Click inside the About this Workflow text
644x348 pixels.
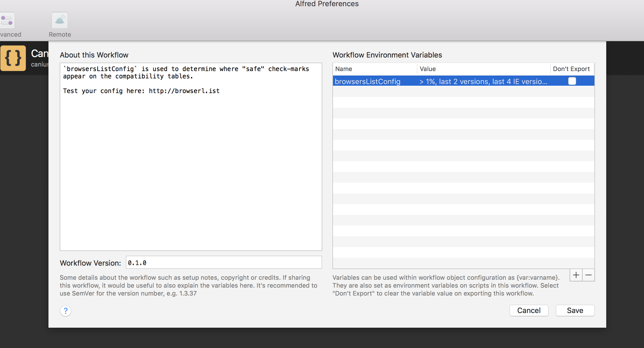click(x=191, y=157)
